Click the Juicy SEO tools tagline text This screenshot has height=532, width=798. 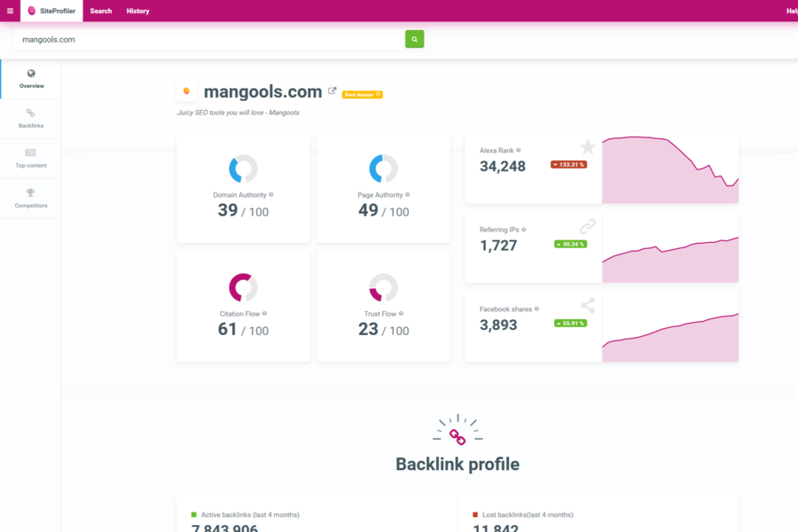(239, 113)
